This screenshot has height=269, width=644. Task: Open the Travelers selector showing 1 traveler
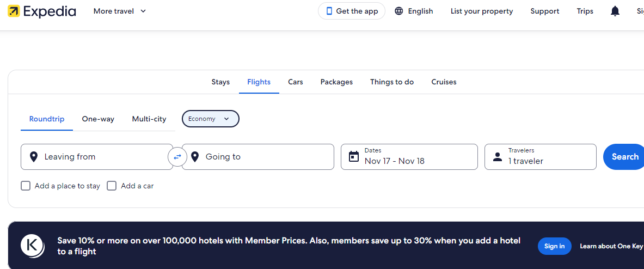[540, 157]
